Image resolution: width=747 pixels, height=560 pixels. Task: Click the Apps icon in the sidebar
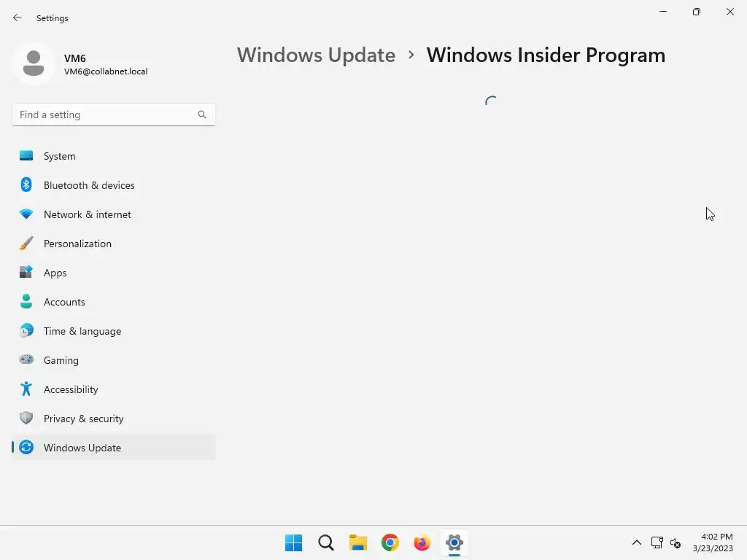[x=26, y=273]
